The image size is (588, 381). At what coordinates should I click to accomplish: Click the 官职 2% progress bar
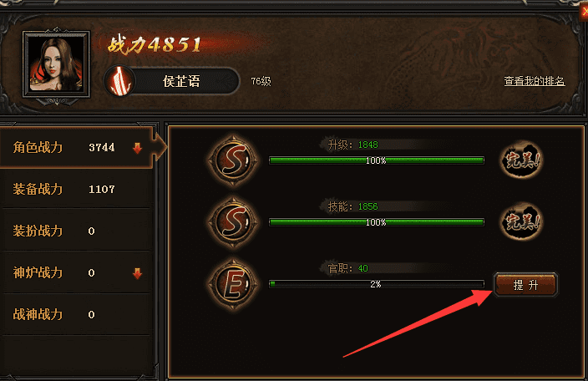pyautogui.click(x=377, y=284)
